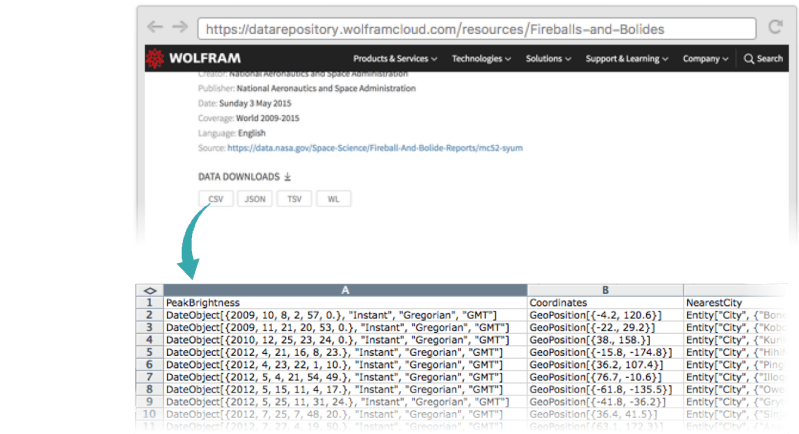Open Products & Services menu

pyautogui.click(x=395, y=59)
